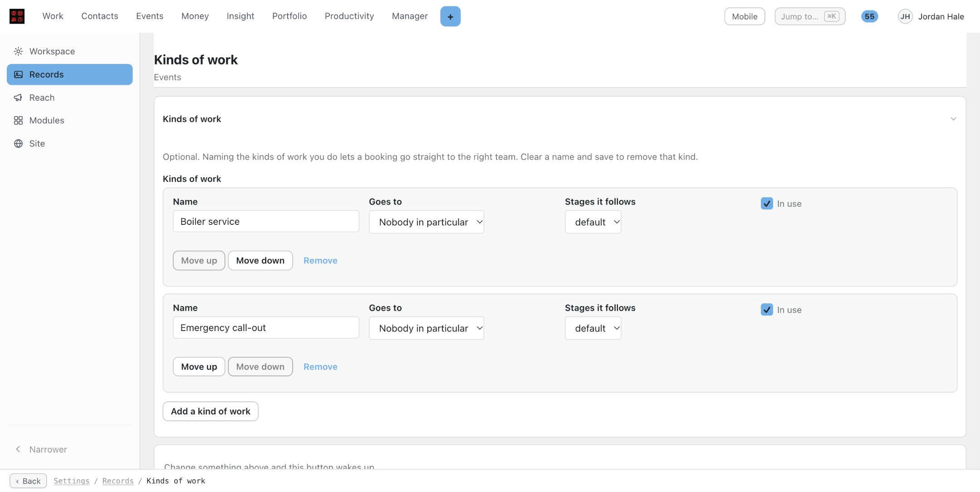Viewport: 980px width, 492px height.
Task: Open Stages dropdown for Boiler service
Action: click(593, 222)
